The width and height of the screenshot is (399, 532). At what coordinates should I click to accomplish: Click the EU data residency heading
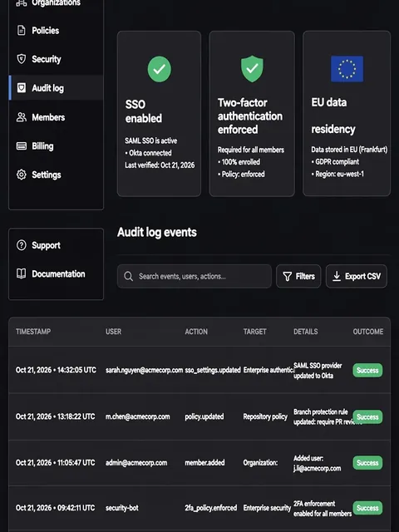click(333, 116)
